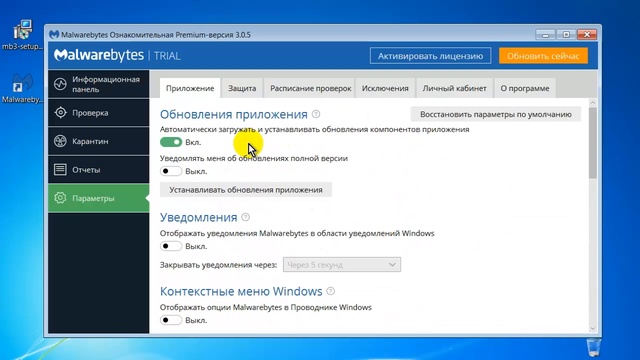Click the Malwarebytes header logo
The height and width of the screenshot is (360, 640).
[x=99, y=55]
